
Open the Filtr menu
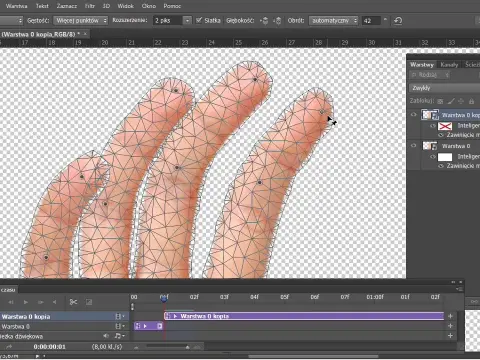90,6
